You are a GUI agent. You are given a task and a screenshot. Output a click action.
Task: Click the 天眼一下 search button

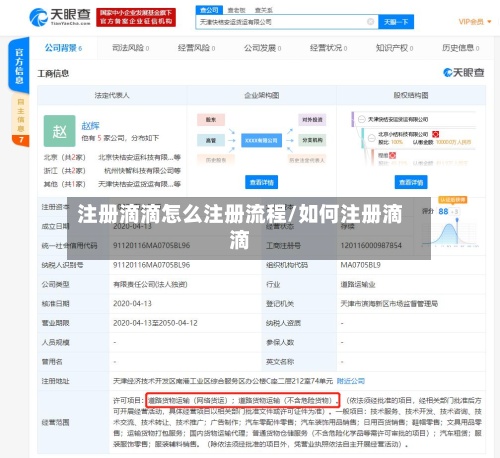click(396, 22)
